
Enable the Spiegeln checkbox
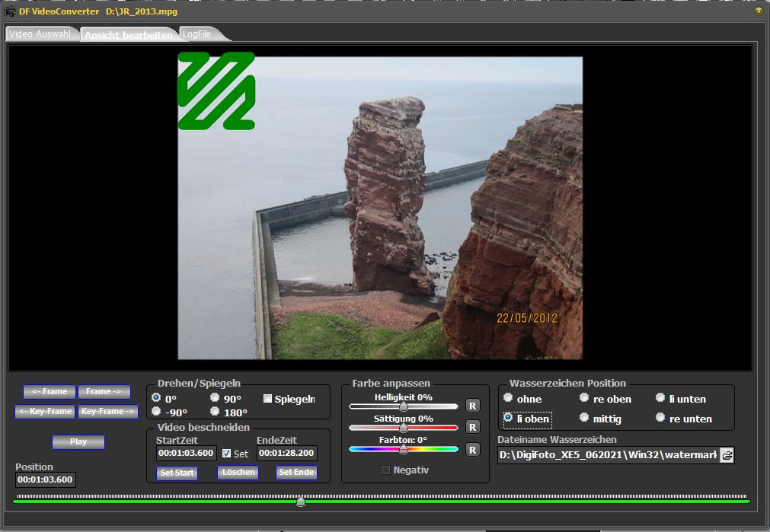click(x=267, y=399)
